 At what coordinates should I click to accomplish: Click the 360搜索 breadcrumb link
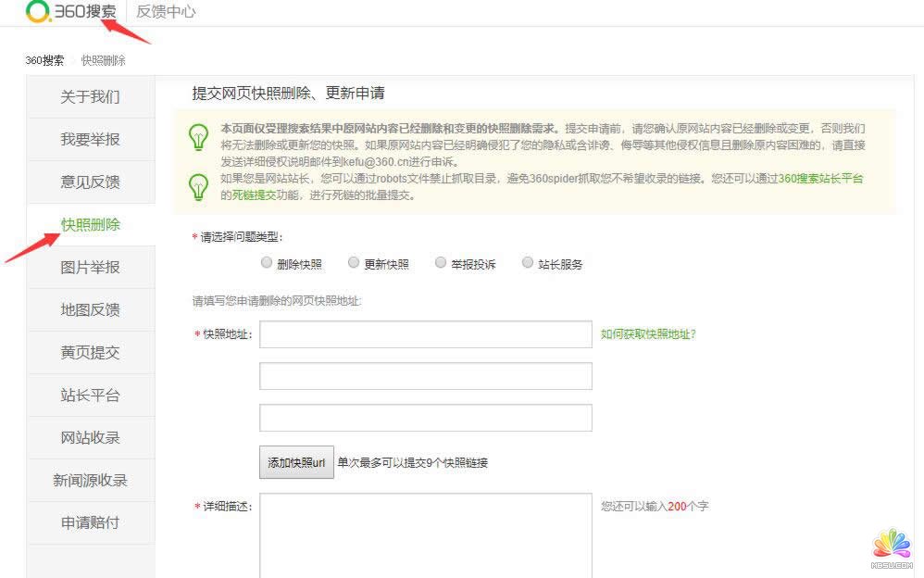tap(47, 59)
